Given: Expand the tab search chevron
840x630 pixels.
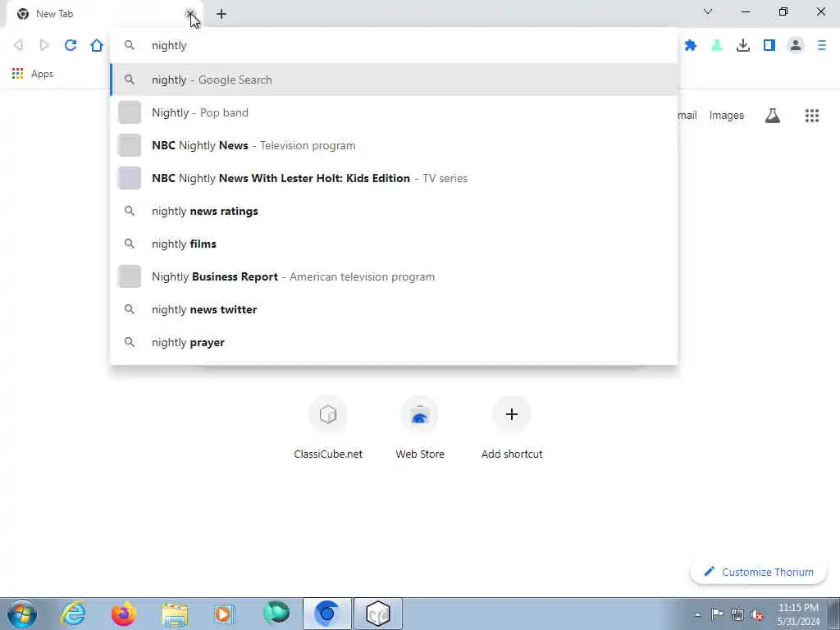Looking at the screenshot, I should click(708, 11).
